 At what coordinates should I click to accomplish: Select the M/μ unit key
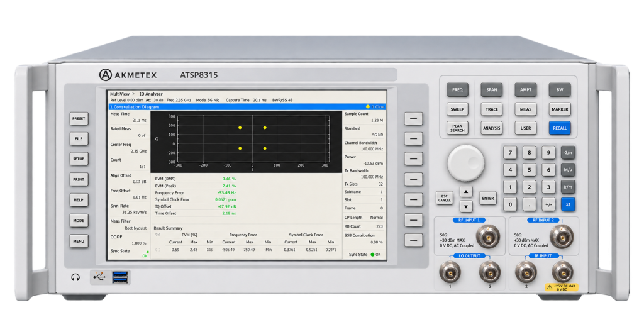tap(568, 170)
